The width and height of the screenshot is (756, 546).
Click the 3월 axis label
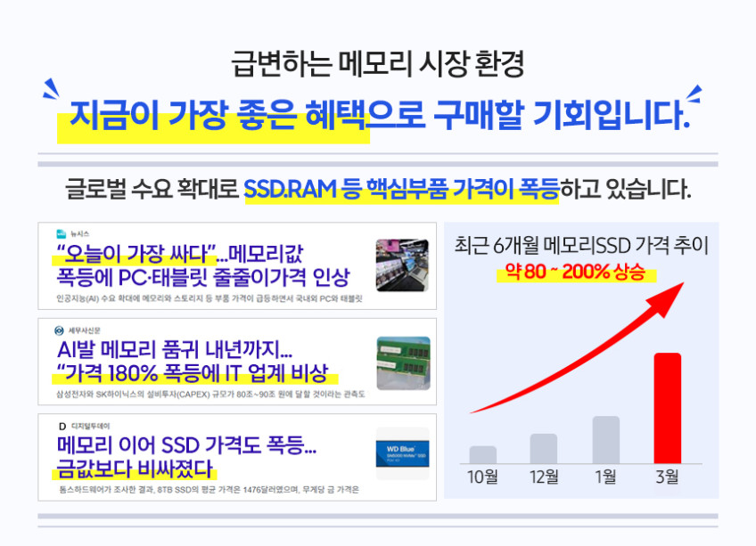[x=667, y=477]
